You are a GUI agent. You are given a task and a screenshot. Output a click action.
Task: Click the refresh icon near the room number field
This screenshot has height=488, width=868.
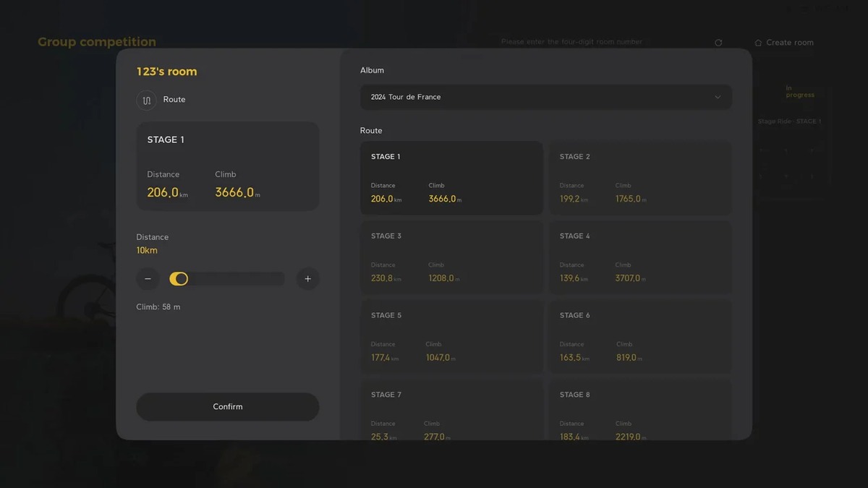pos(718,42)
